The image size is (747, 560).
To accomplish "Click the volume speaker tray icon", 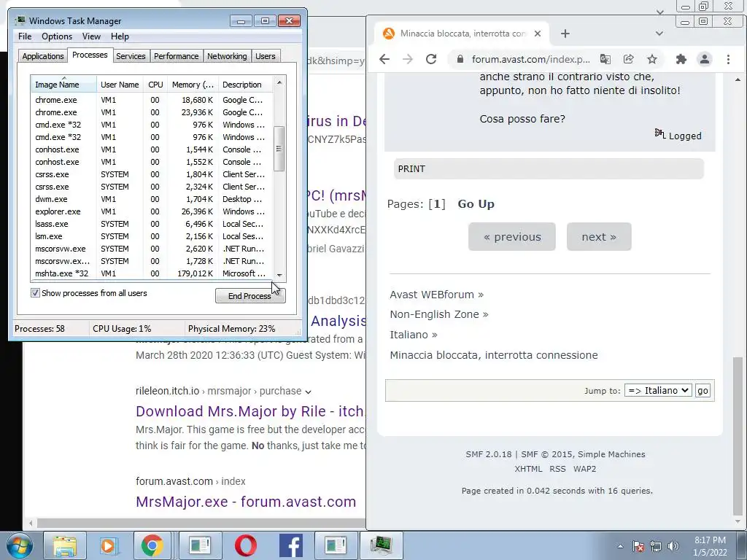I will pyautogui.click(x=673, y=546).
